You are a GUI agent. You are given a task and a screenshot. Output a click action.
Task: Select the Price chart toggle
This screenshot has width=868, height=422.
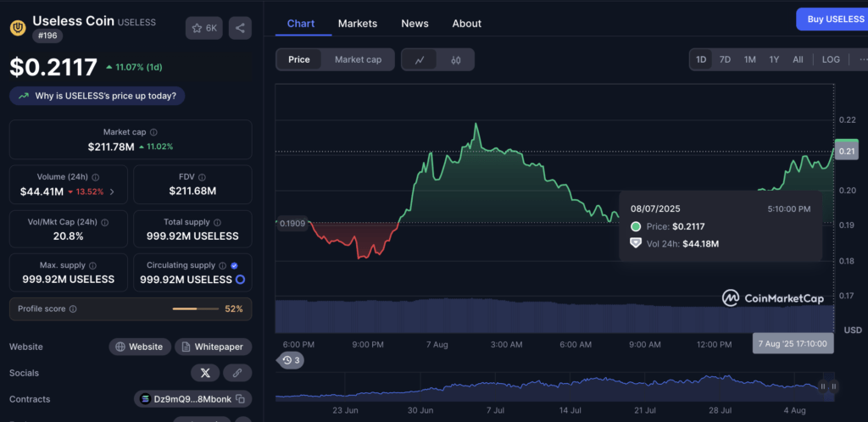click(299, 59)
